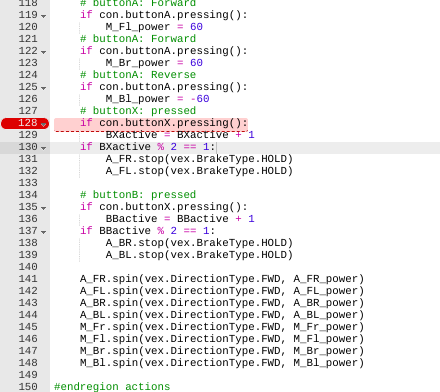
Task: Click 'A_BL.stop(vex.BrakeType.HOLD)' line
Action: click(199, 255)
